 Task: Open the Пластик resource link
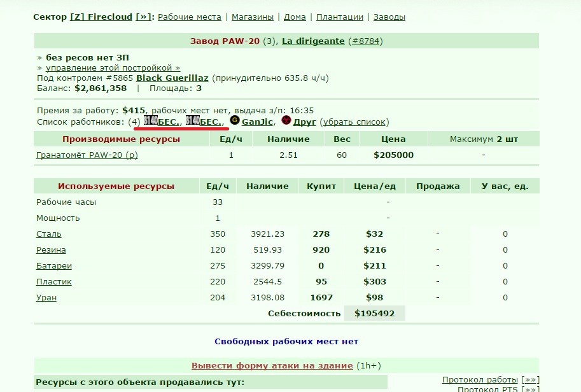point(53,282)
